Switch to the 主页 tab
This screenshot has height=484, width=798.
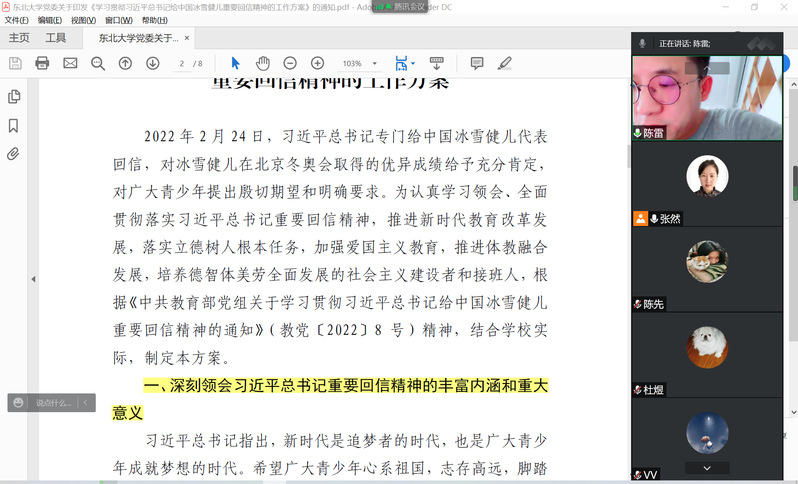19,38
